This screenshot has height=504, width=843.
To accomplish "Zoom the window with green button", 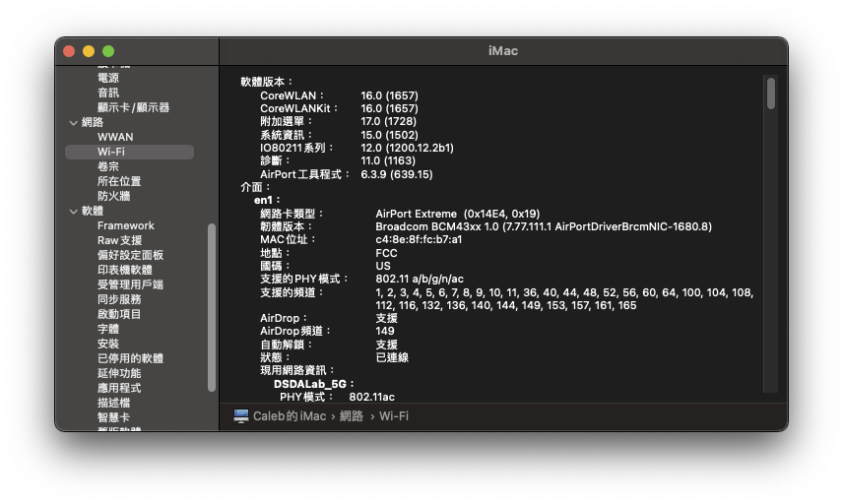I will click(108, 51).
